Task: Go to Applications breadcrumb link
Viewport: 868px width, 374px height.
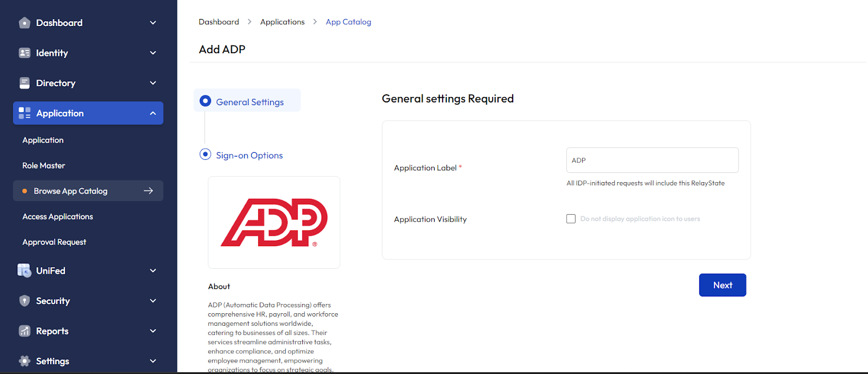Action: point(282,22)
